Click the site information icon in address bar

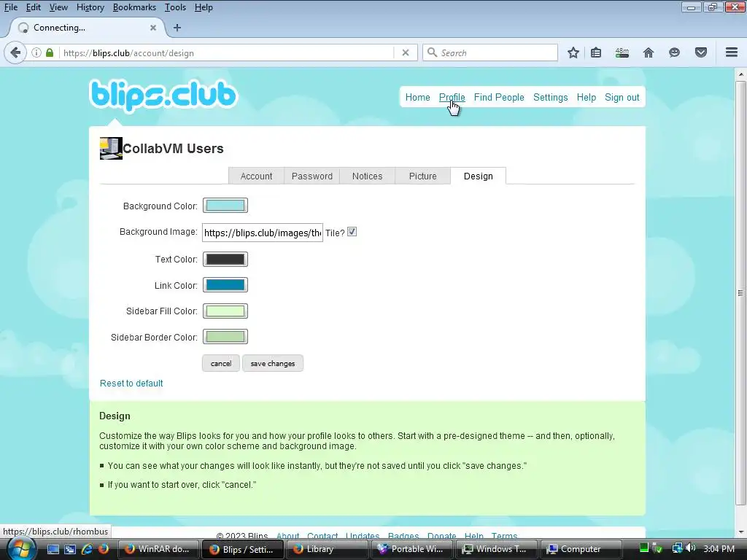pos(36,52)
